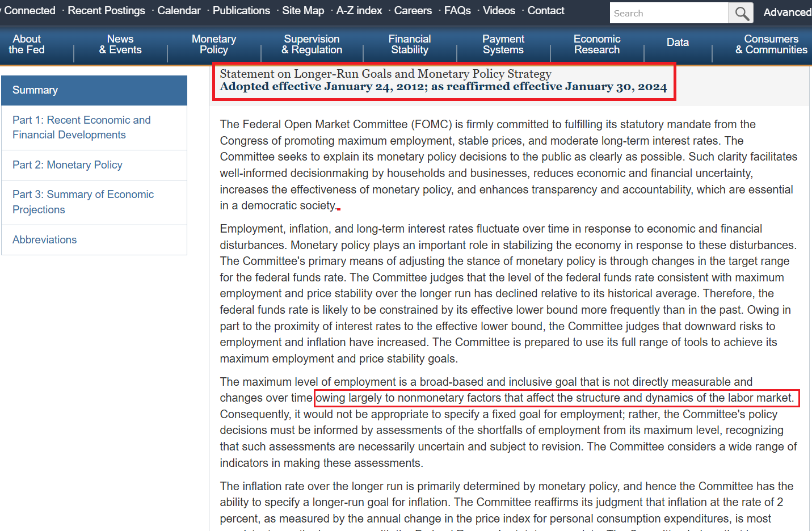Image resolution: width=812 pixels, height=531 pixels.
Task: Open the Advanced search link
Action: tap(788, 12)
